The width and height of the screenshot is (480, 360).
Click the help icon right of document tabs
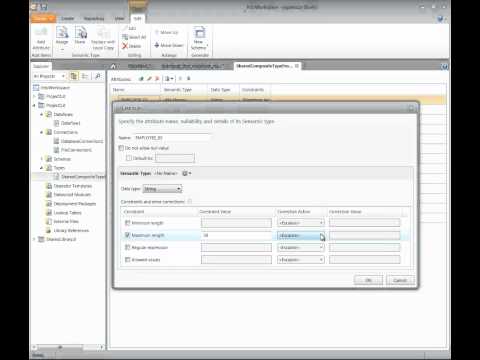[444, 66]
